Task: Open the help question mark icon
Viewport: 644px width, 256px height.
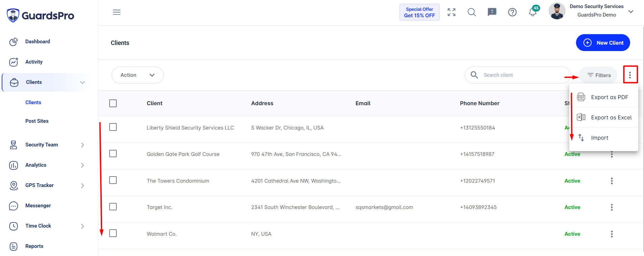Action: (512, 13)
